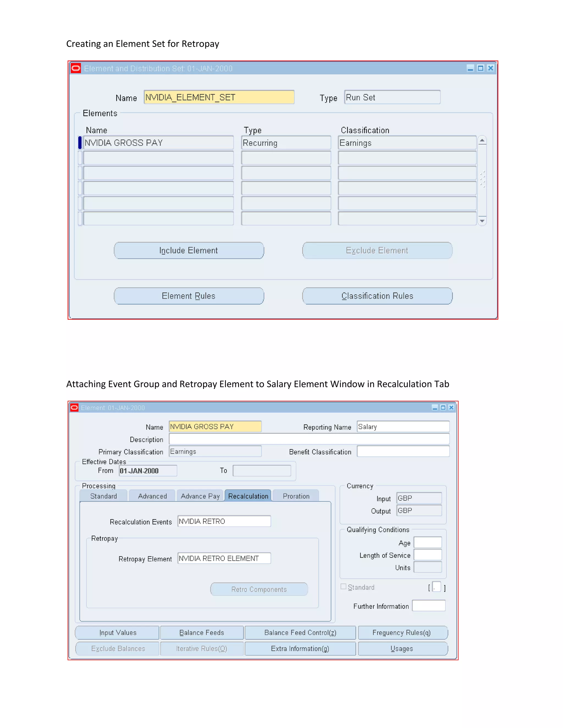This screenshot has width=563, height=728.
Task: Click the Units field
Action: coord(427,567)
